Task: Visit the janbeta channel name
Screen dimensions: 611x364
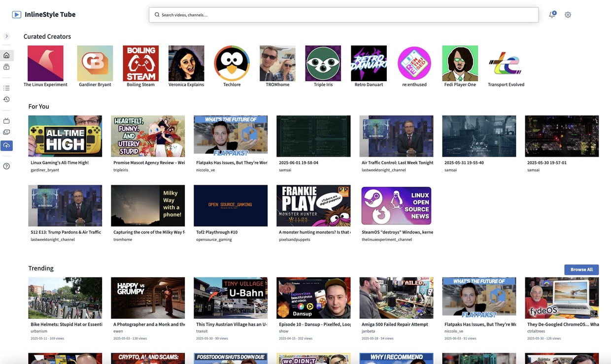Action: 369,331
